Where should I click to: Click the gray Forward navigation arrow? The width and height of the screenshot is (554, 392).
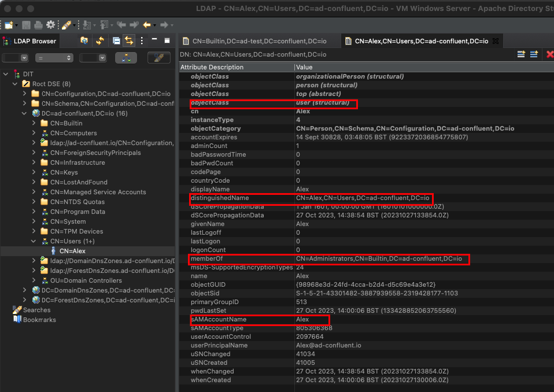(164, 25)
